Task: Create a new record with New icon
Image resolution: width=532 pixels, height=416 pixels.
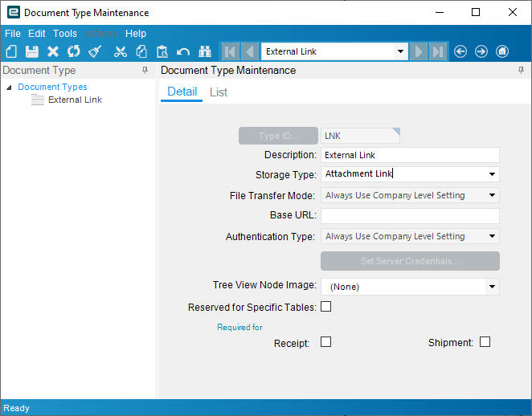Action: point(11,51)
